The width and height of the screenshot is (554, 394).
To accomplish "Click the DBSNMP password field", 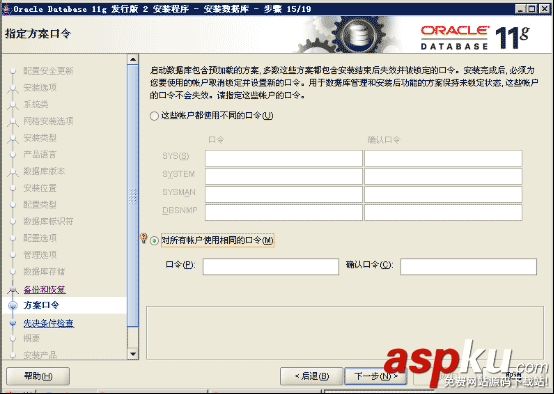I will 284,212.
